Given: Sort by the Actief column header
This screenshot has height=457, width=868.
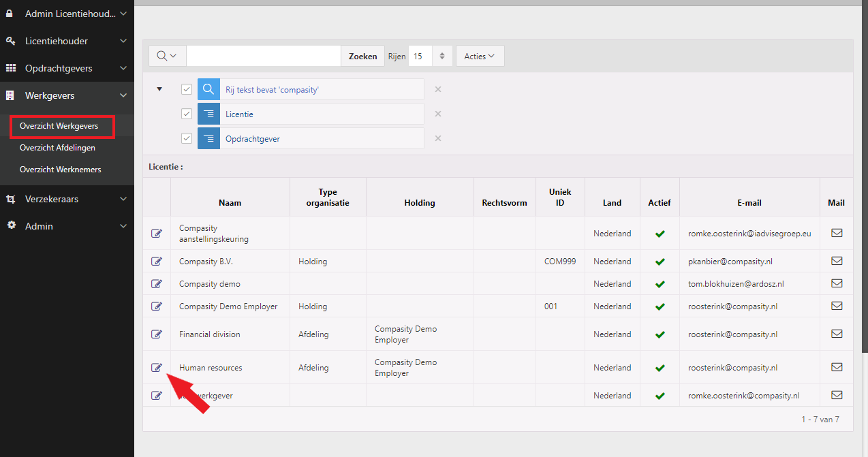Looking at the screenshot, I should pos(660,202).
